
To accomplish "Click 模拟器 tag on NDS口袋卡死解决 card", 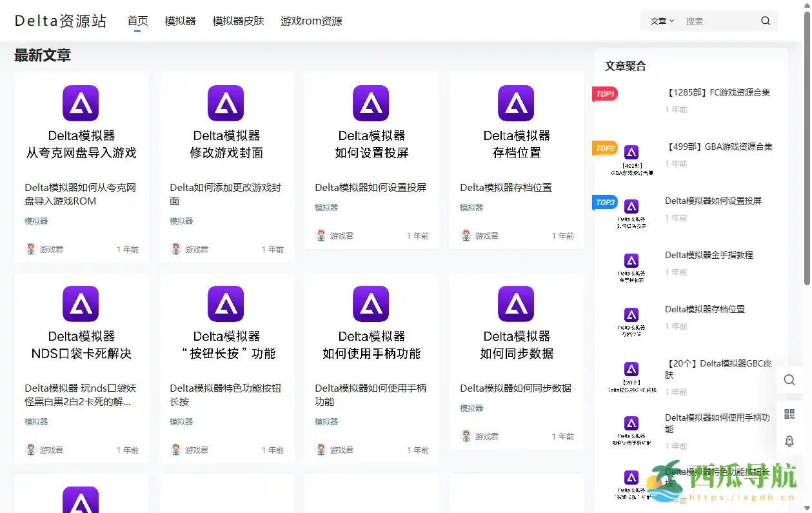I will [x=35, y=421].
